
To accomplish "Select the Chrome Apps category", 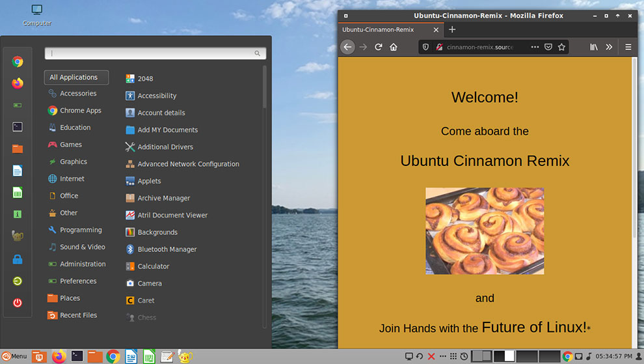I will coord(76,110).
